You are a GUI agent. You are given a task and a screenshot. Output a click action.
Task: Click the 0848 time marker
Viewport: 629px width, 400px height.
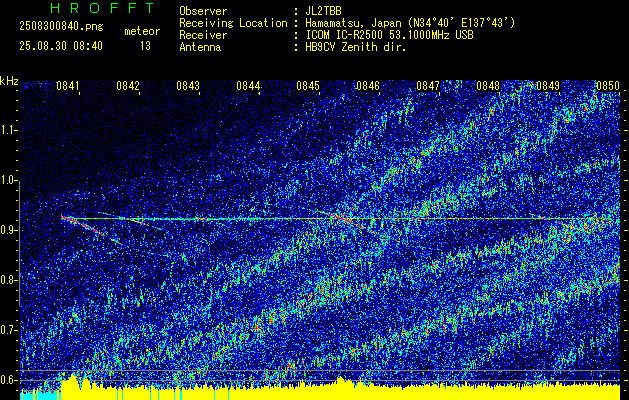click(x=488, y=86)
